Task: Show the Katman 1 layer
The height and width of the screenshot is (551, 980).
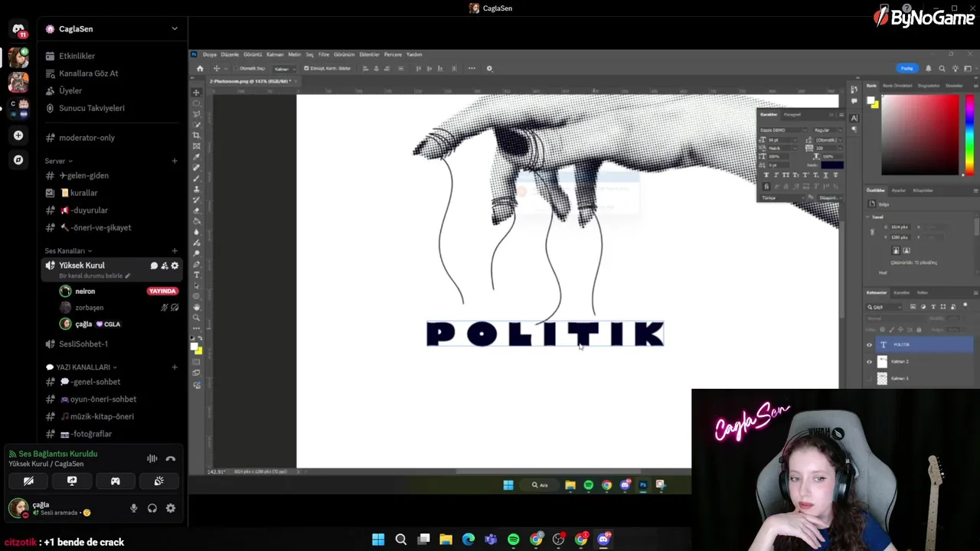Action: (869, 378)
